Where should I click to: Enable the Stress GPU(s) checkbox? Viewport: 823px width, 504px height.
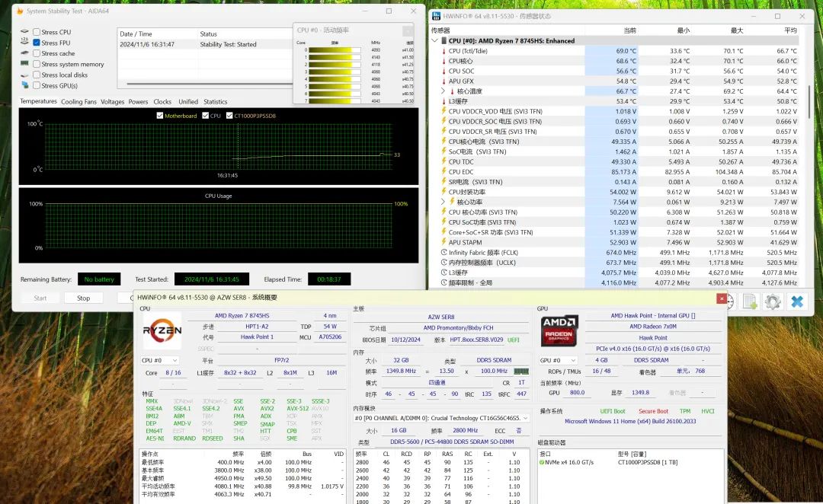37,85
